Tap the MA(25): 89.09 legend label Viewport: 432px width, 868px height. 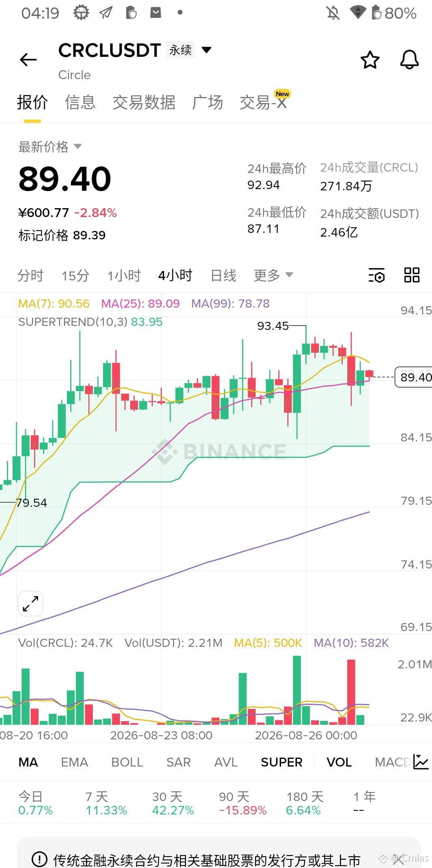click(140, 304)
